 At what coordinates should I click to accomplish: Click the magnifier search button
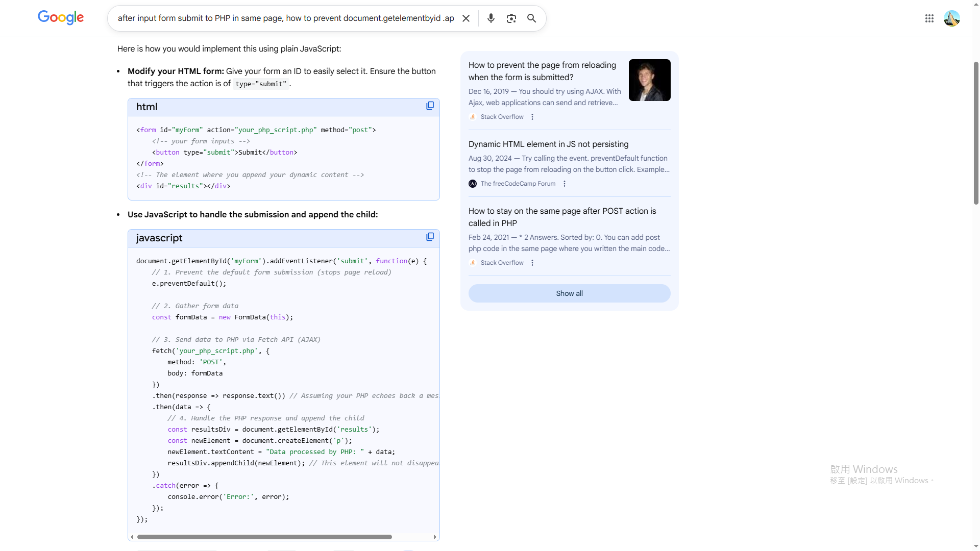click(531, 18)
